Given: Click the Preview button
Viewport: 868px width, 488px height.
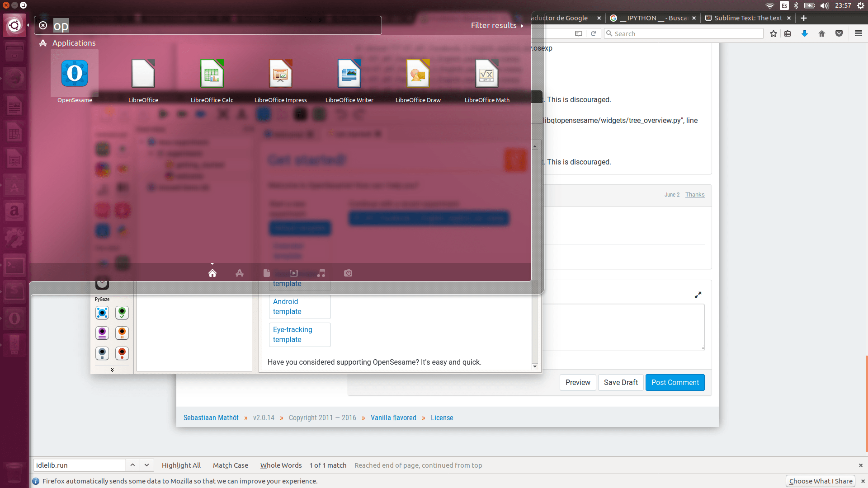Looking at the screenshot, I should click(x=578, y=383).
